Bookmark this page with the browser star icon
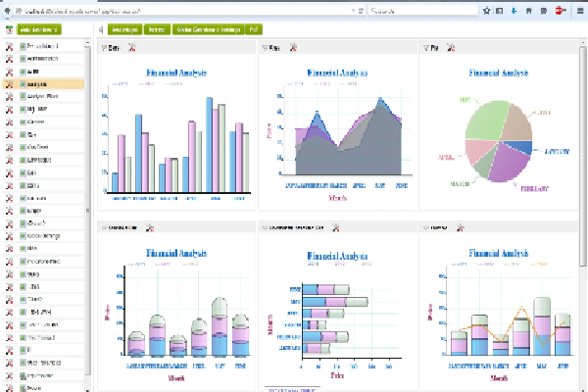Screen dimensions: 588x392 point(487,9)
